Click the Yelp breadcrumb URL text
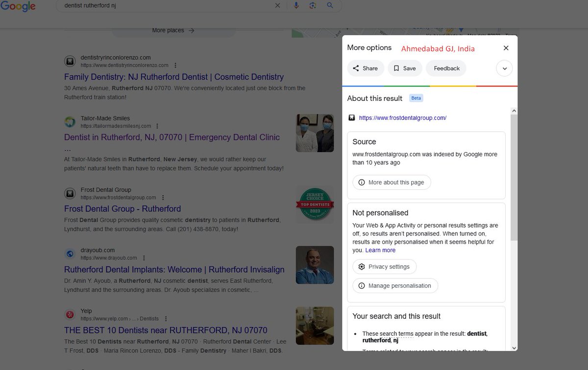The height and width of the screenshot is (370, 588). point(120,319)
